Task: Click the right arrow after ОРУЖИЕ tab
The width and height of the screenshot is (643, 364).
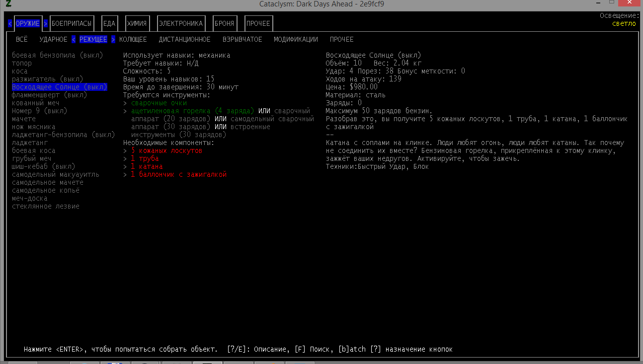Action: (46, 23)
